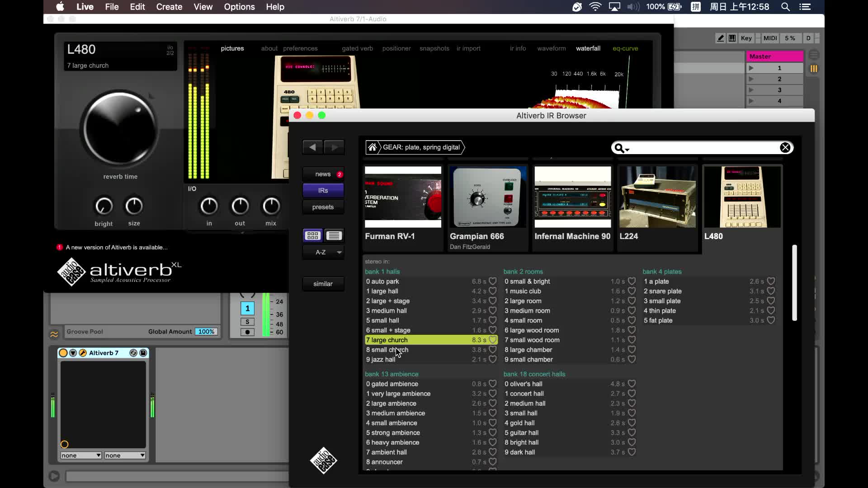Screen dimensions: 868x488
Task: Select the Grampian 666 thumbnail
Action: pos(488,197)
